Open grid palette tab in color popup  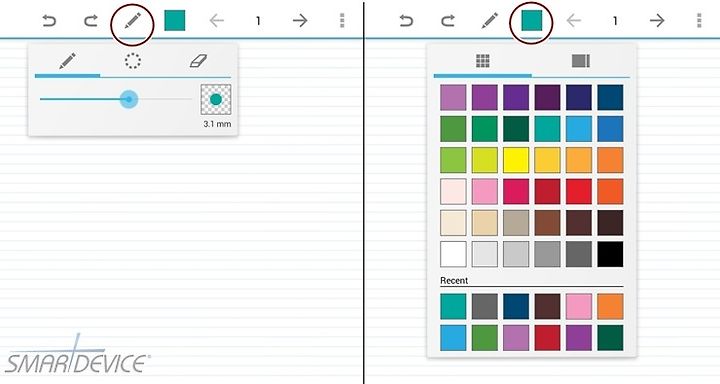pos(483,61)
